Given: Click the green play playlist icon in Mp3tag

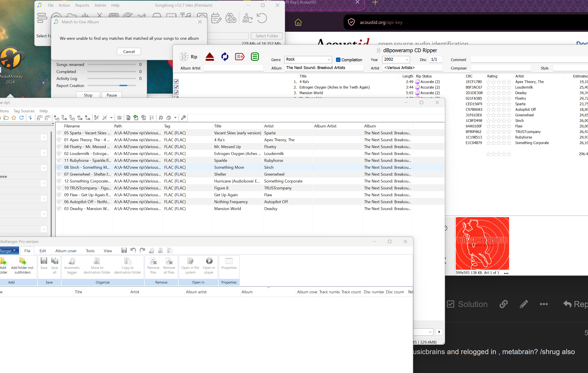Looking at the screenshot, I should pos(136,118).
